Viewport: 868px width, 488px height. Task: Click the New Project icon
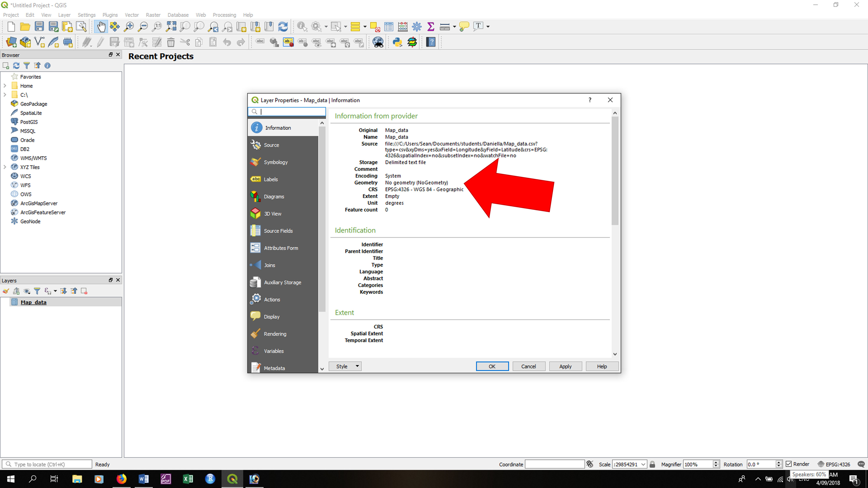(x=11, y=27)
